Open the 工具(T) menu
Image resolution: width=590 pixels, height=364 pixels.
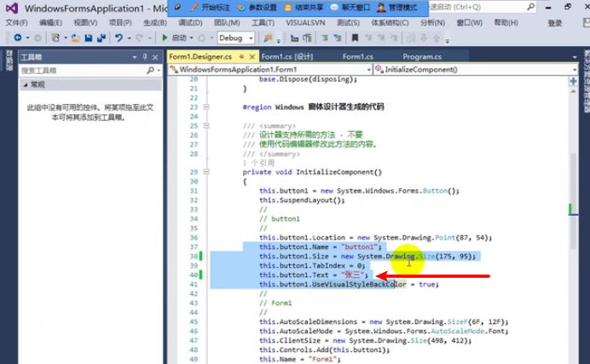point(263,23)
